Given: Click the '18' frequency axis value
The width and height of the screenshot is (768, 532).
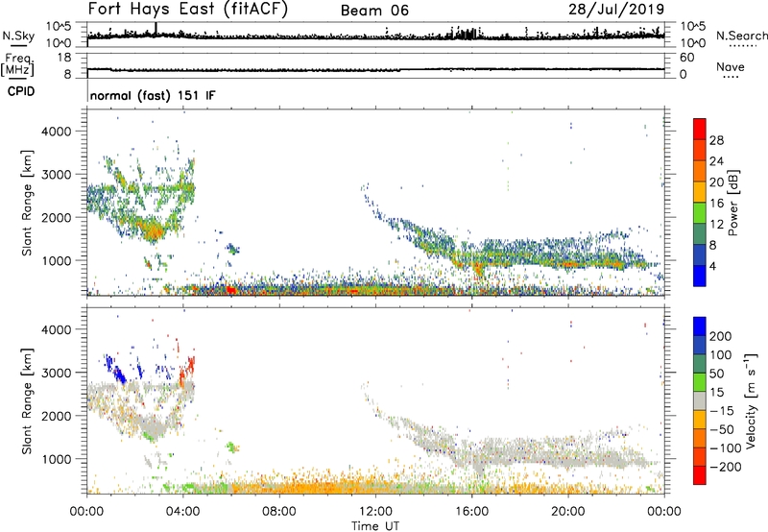Looking at the screenshot, I should point(64,58).
